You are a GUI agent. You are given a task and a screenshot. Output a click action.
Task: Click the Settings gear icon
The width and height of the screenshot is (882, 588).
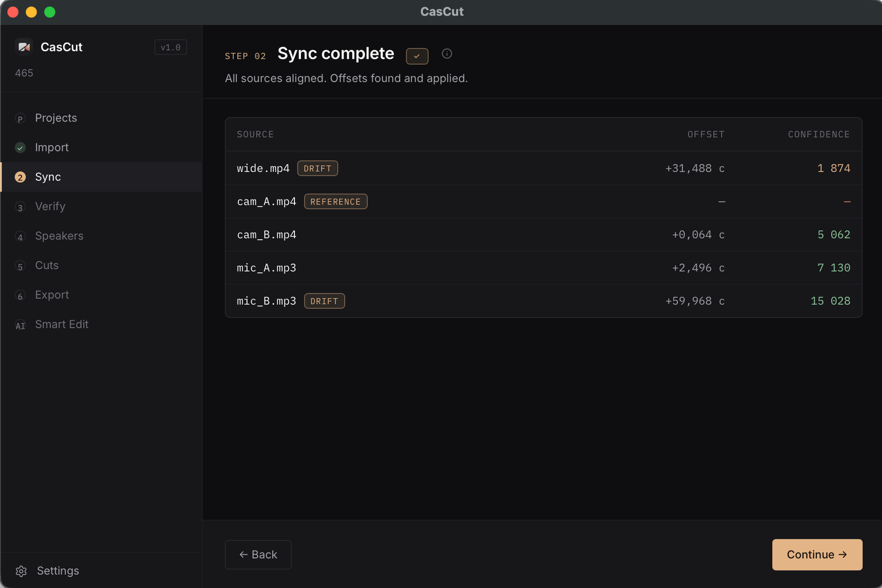click(x=21, y=571)
